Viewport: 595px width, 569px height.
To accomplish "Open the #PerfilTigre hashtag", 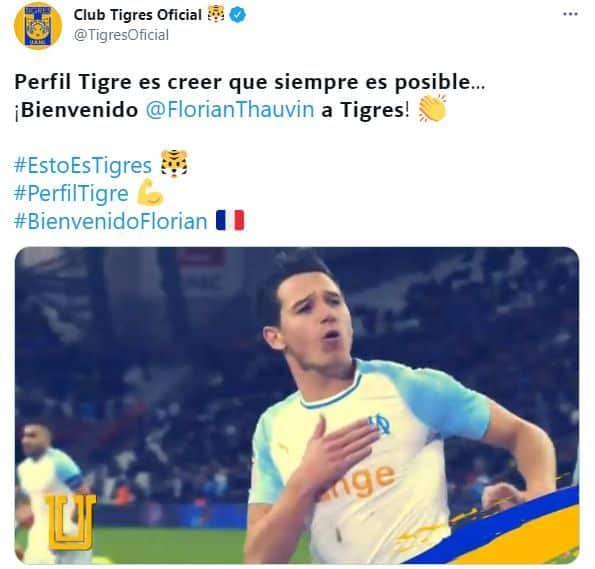I will pos(71,193).
